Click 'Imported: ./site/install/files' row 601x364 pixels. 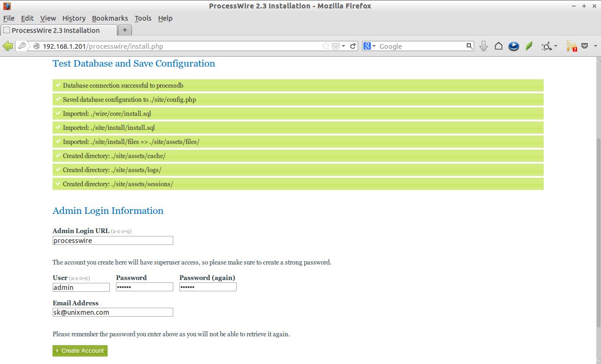298,142
